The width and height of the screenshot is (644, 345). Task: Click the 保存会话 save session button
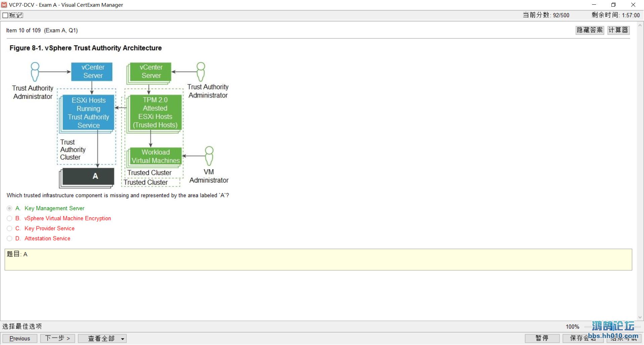(x=583, y=338)
